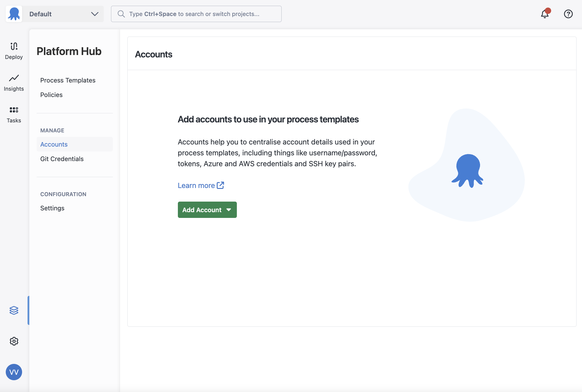Open the Insights chart icon

tap(14, 78)
